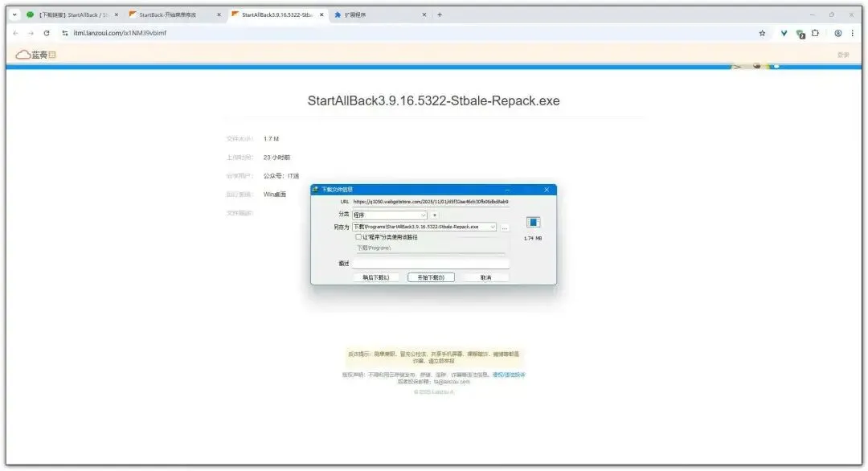
Task: Open the browser profile avatar
Action: tap(838, 33)
